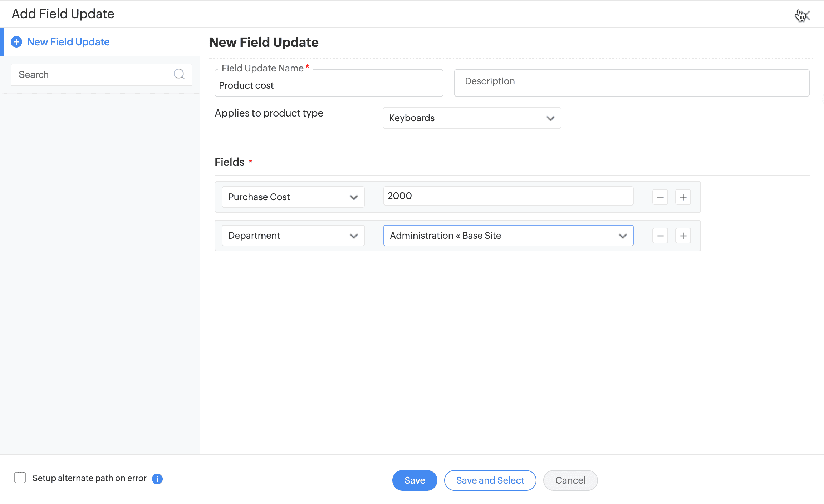Focus the Field Update Name input
The width and height of the screenshot is (824, 504).
pos(328,85)
